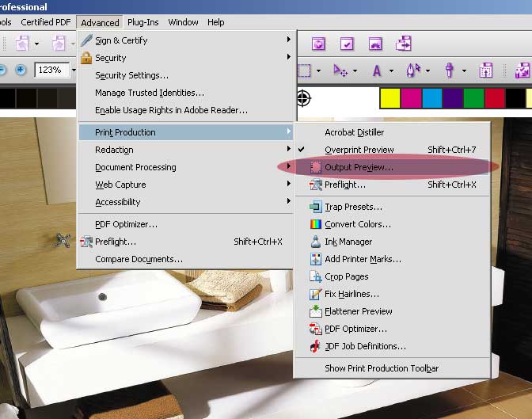Click the zoom percentage field showing 123%
Screen dimensions: 532x419
51,70
